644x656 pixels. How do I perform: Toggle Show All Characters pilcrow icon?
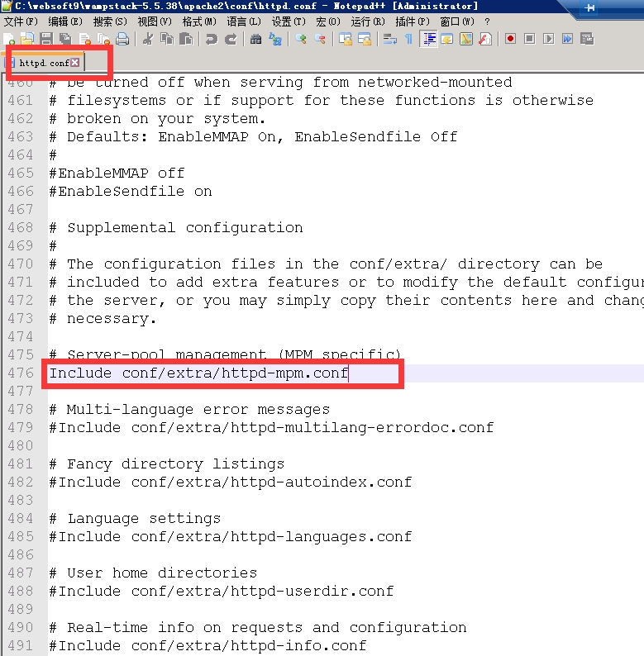[408, 39]
